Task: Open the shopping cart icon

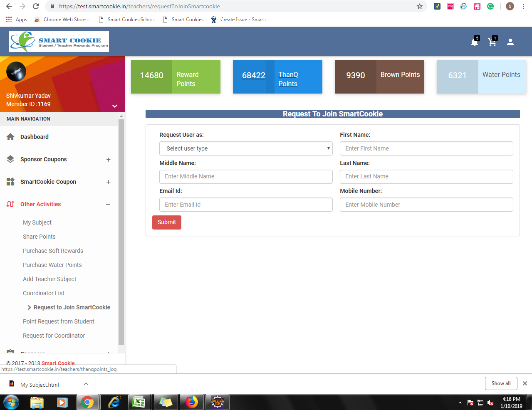Action: point(492,42)
